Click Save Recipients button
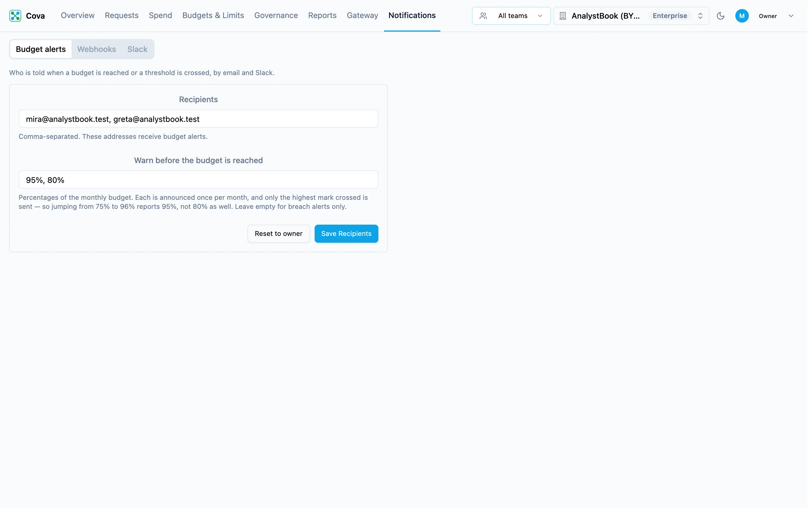 point(346,233)
